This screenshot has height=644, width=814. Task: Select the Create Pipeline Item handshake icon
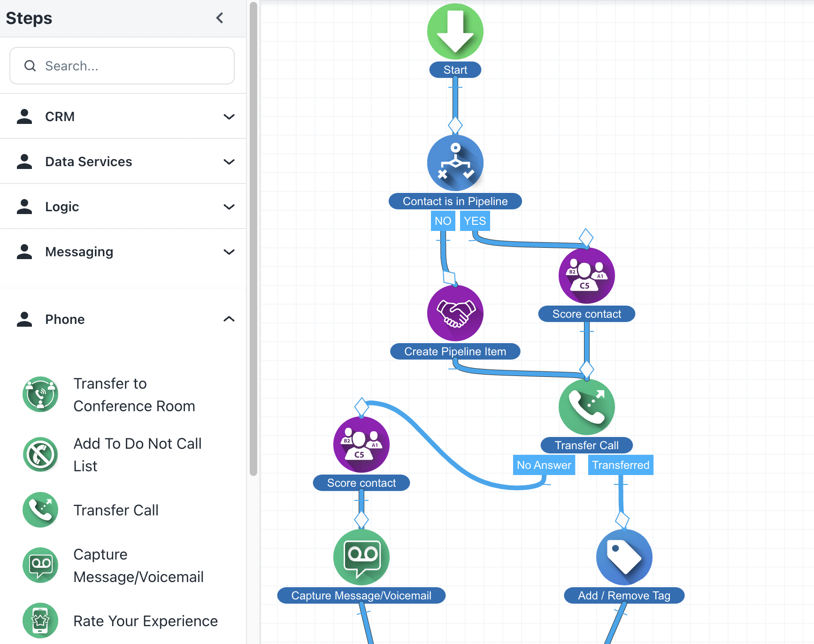click(x=455, y=313)
